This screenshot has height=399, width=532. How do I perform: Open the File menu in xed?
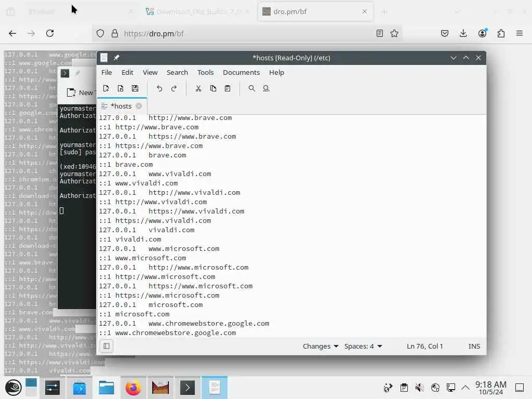[x=107, y=72]
